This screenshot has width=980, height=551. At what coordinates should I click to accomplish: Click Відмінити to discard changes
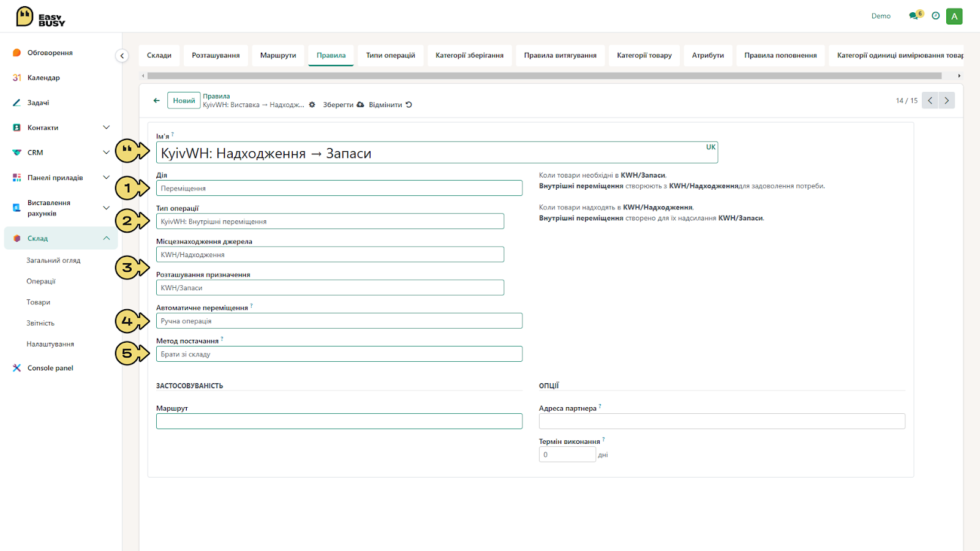point(390,105)
